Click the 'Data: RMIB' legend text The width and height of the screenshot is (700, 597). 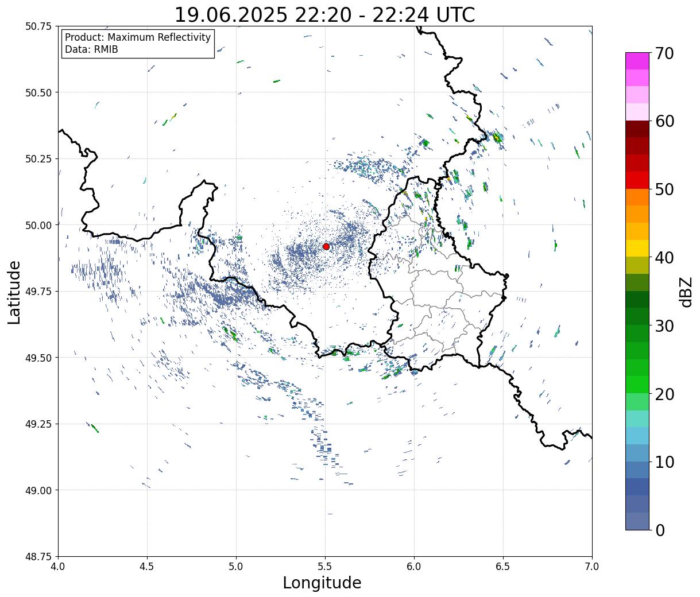(x=91, y=50)
